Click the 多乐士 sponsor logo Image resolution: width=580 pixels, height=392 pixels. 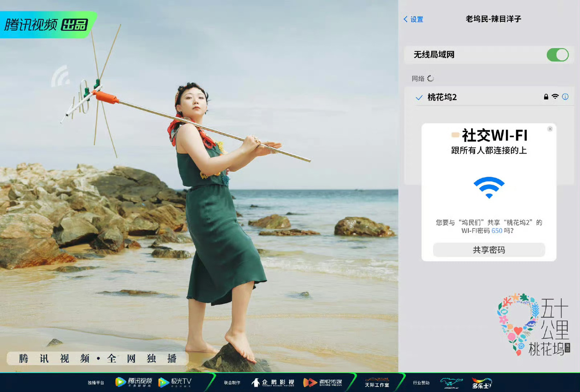pos(482,383)
